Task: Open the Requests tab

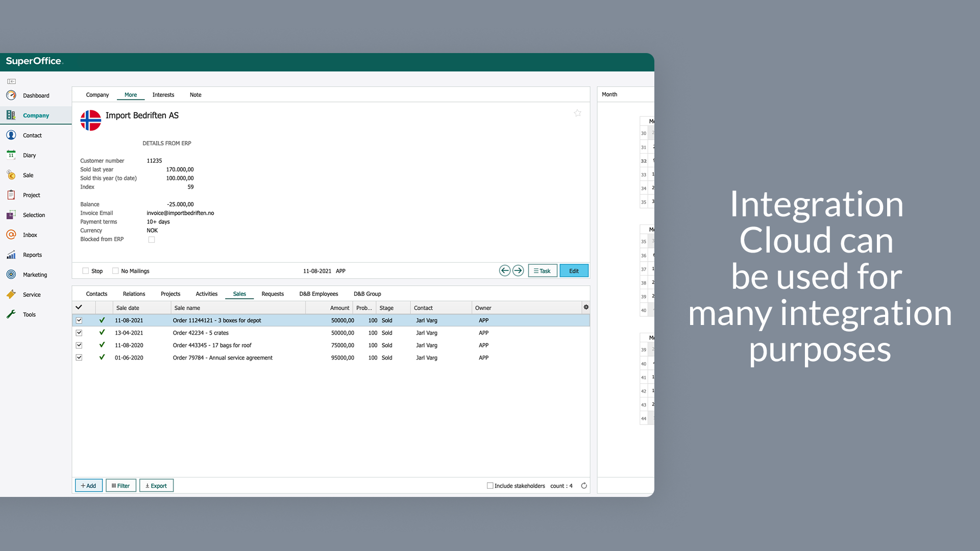Action: click(x=273, y=293)
